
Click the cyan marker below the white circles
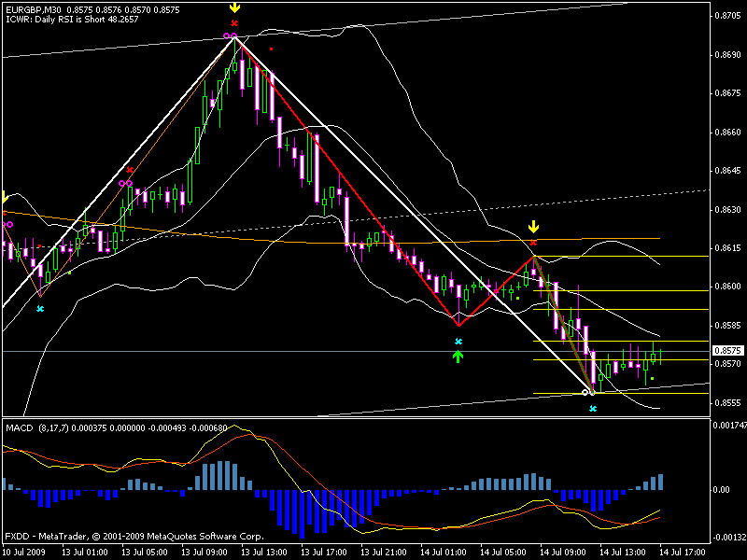(x=593, y=408)
